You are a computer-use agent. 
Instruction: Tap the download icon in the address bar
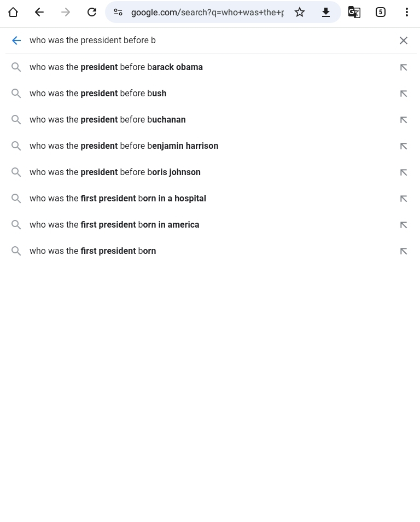coord(326,12)
